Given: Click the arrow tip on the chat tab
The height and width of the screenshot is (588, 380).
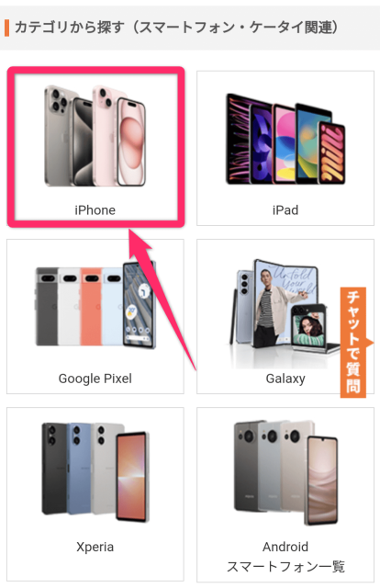Looking at the screenshot, I should [370, 343].
